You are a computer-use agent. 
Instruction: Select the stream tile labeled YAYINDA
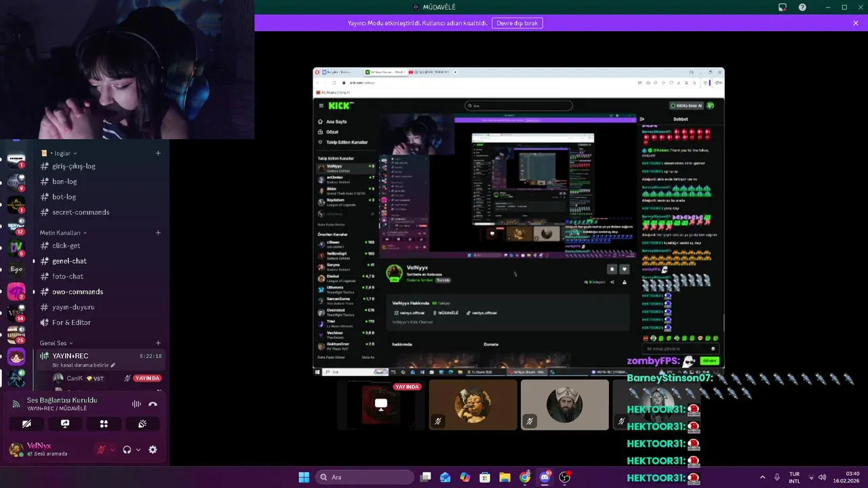[x=380, y=405]
